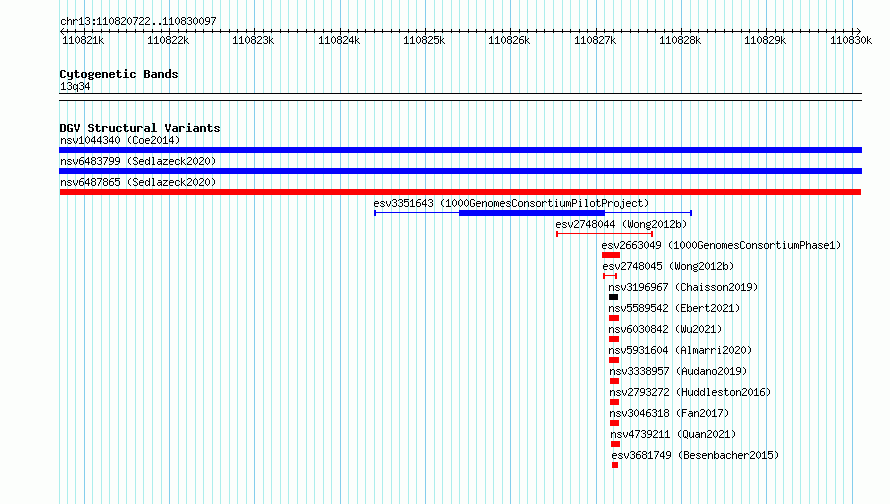Screen dimensions: 890x504
Task: Click red block under nsv2793272
Action: coord(614,402)
